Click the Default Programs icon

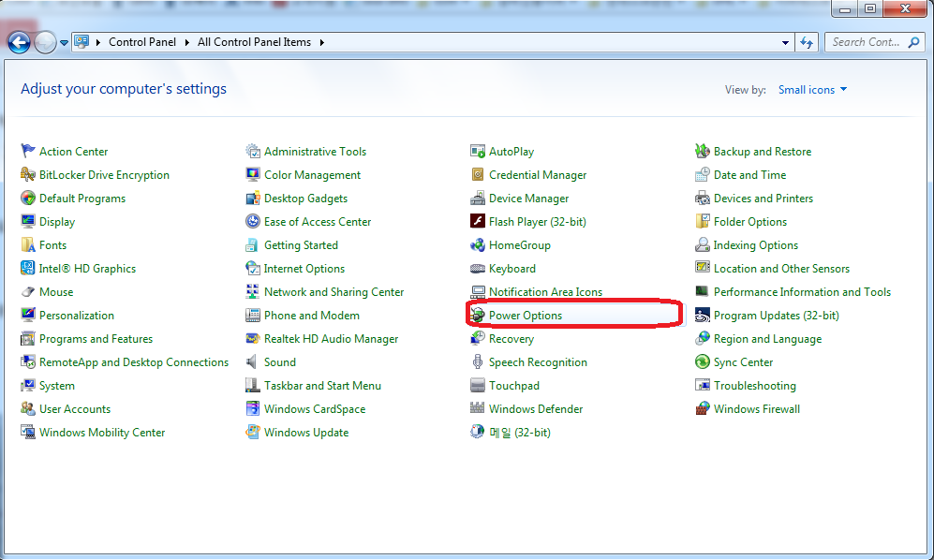(x=27, y=198)
